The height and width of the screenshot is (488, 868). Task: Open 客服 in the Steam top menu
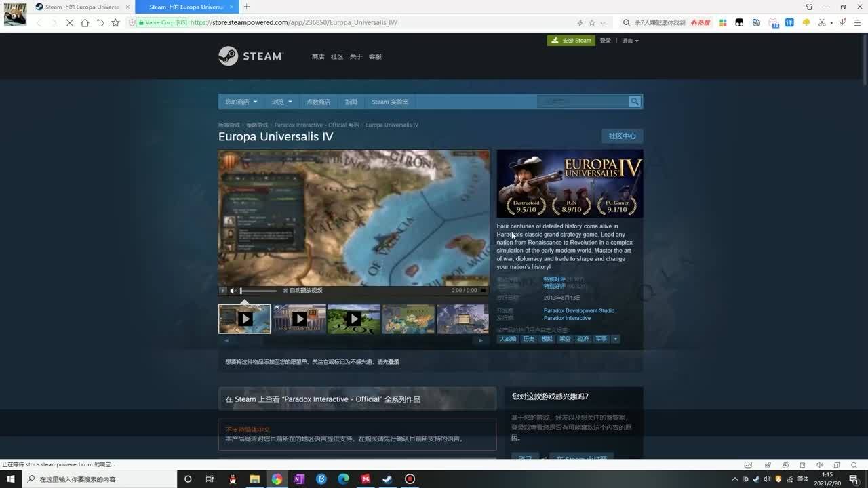coord(375,57)
